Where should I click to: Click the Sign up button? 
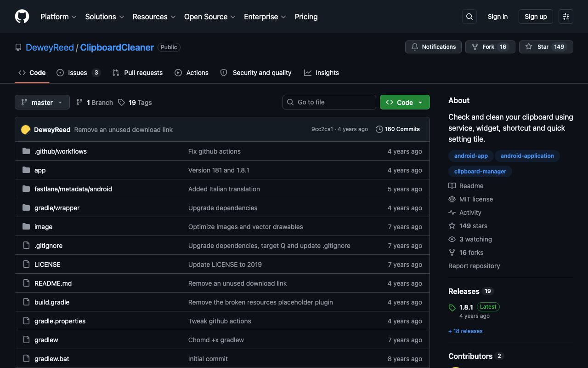pos(536,17)
